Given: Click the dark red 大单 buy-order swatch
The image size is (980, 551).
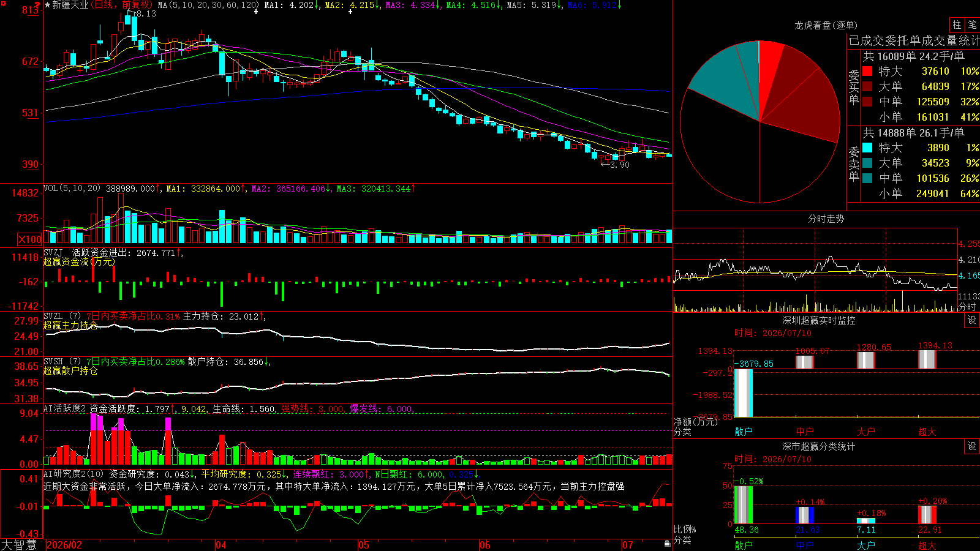Looking at the screenshot, I should pyautogui.click(x=867, y=86).
